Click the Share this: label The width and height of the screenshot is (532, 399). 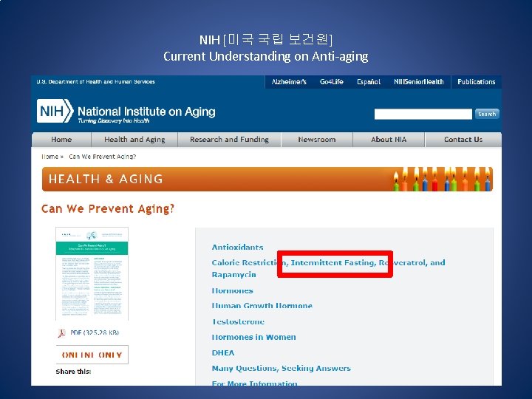point(73,372)
